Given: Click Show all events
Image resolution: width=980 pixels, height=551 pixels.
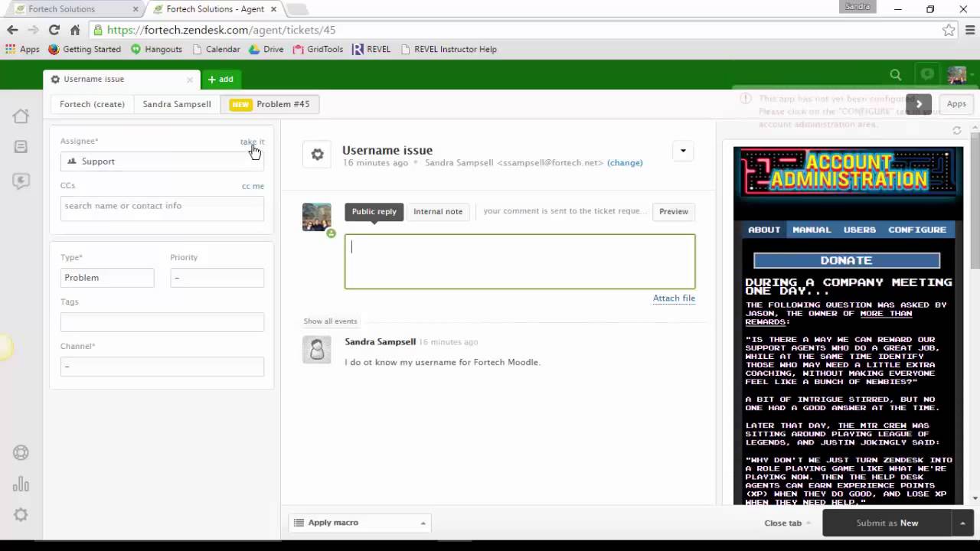Looking at the screenshot, I should [x=330, y=321].
